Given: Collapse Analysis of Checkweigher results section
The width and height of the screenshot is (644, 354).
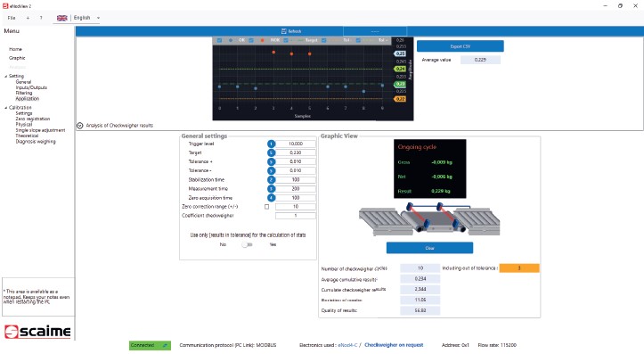Looking at the screenshot, I should click(x=79, y=126).
